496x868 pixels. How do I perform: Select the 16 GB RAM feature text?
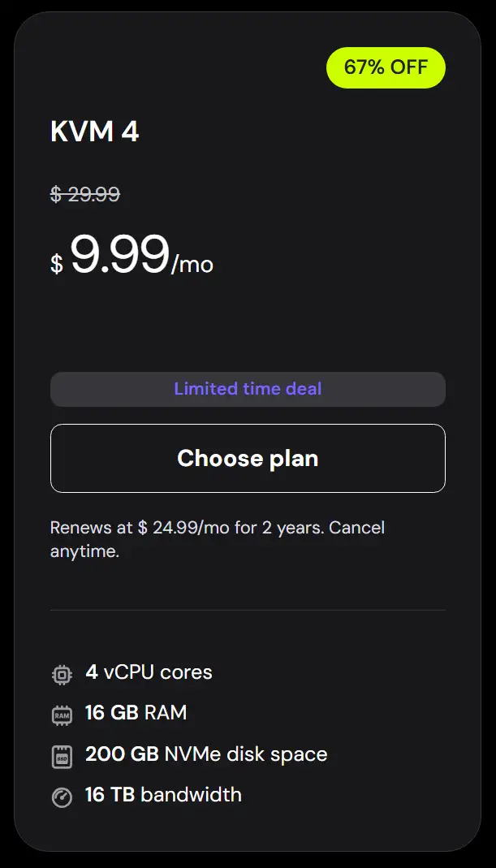tap(136, 713)
